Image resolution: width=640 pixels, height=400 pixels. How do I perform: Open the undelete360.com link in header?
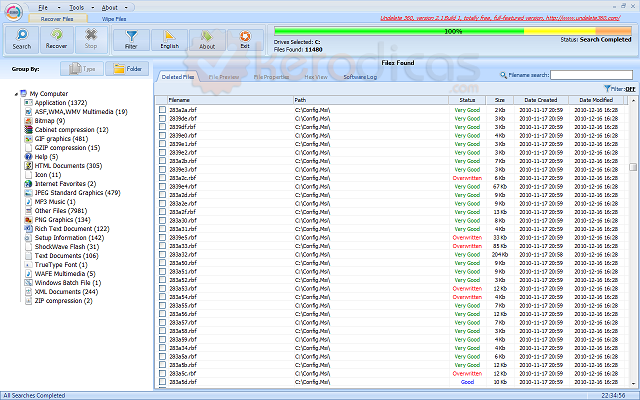coord(583,18)
